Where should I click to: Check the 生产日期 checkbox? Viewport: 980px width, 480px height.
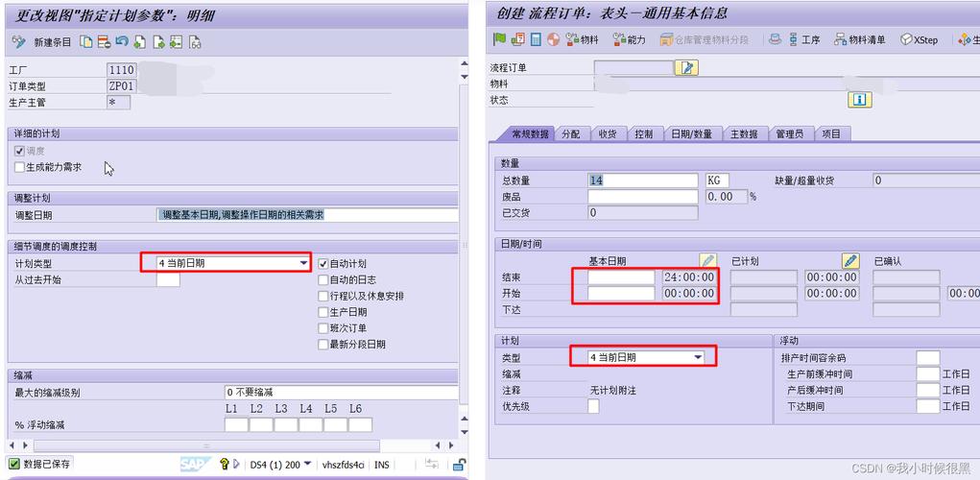coord(323,312)
